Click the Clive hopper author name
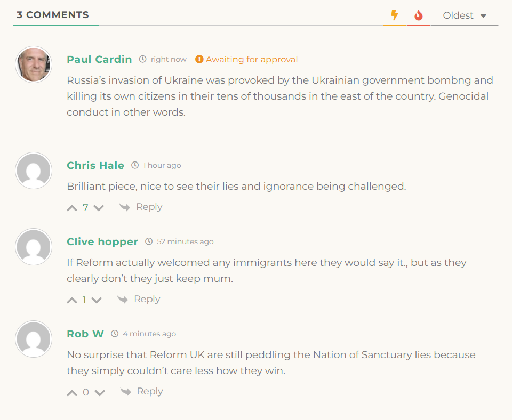The image size is (512, 420). [102, 241]
